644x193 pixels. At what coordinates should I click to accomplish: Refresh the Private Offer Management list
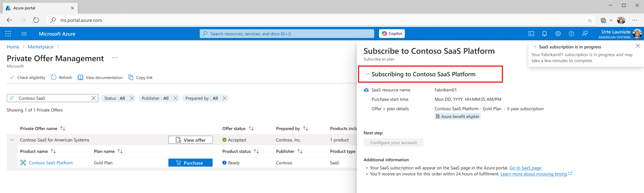point(61,78)
